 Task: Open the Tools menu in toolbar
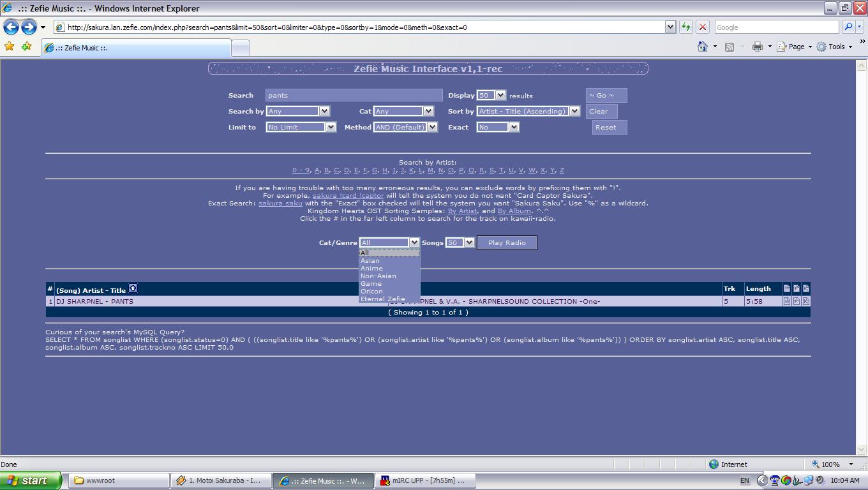pyautogui.click(x=836, y=47)
